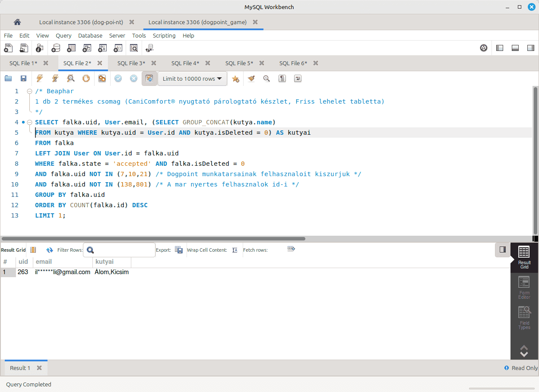Switch to Local instance 3306 (dog-poi-nt) tab
539x392 pixels.
(82, 22)
